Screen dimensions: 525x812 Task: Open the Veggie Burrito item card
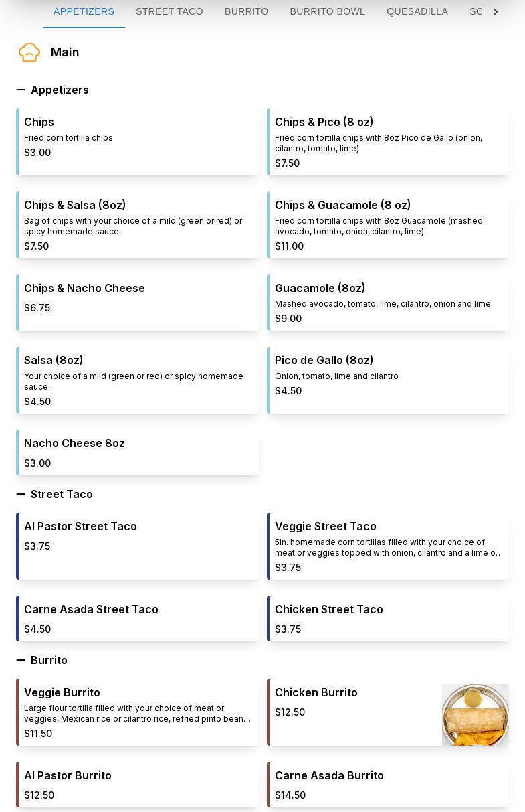coord(138,712)
